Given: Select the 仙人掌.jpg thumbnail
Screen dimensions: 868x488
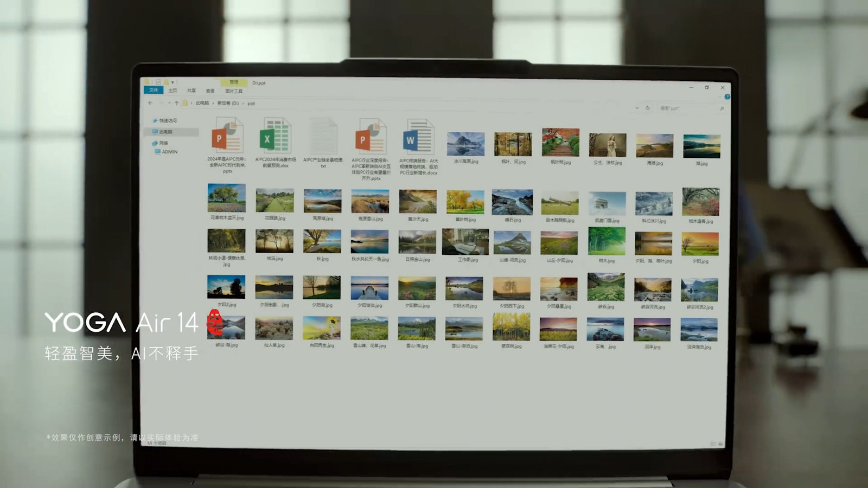Looking at the screenshot, I should click(x=274, y=328).
